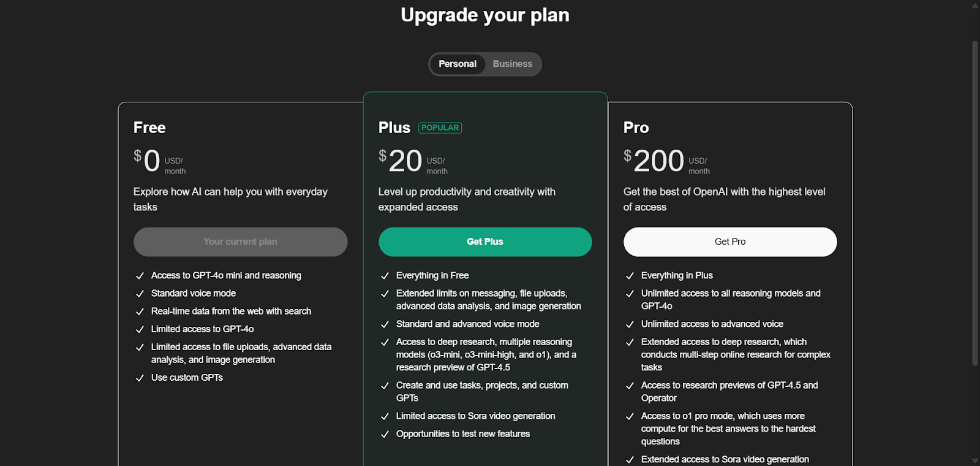Click the checkmark next to "Limited access to GPT-4o"
The height and width of the screenshot is (466, 980).
pyautogui.click(x=140, y=329)
